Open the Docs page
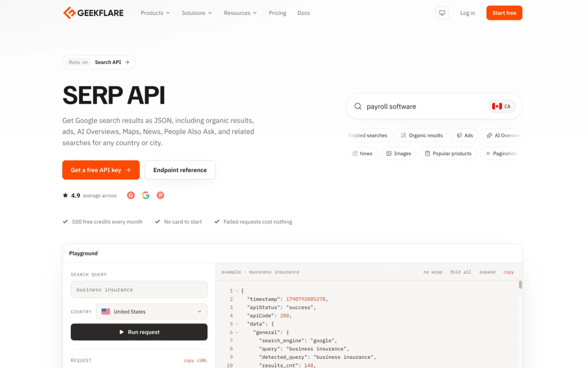This screenshot has width=588, height=368. coord(303,13)
